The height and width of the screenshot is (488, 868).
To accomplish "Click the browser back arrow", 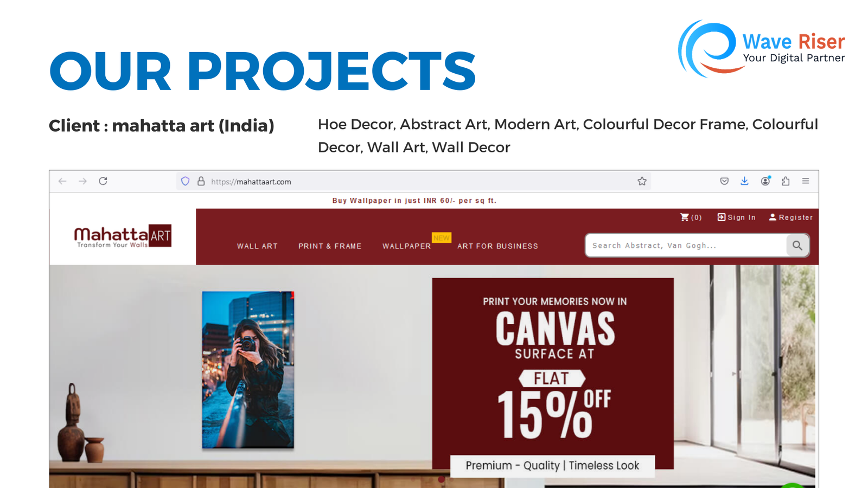I will click(62, 181).
